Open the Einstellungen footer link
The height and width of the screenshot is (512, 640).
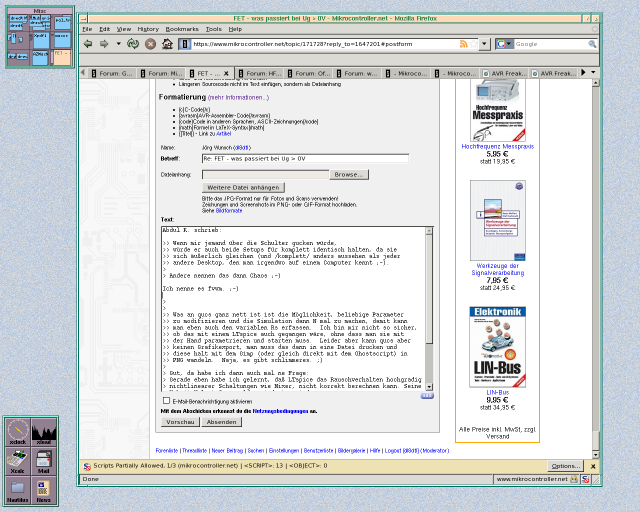point(284,451)
